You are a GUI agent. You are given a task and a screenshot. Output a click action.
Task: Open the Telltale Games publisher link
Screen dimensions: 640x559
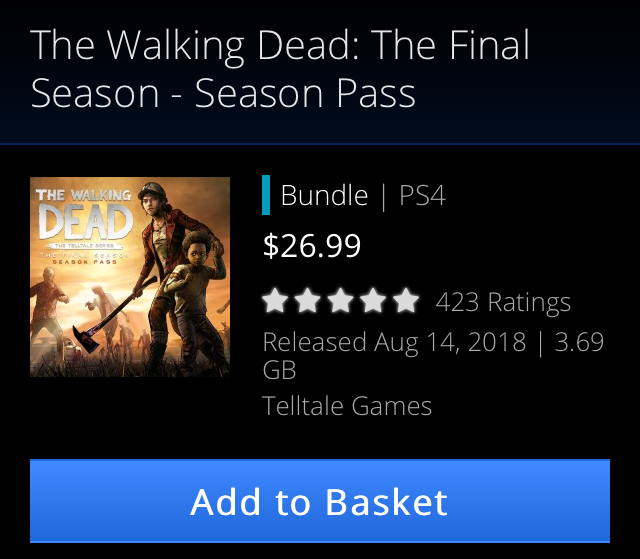point(347,406)
